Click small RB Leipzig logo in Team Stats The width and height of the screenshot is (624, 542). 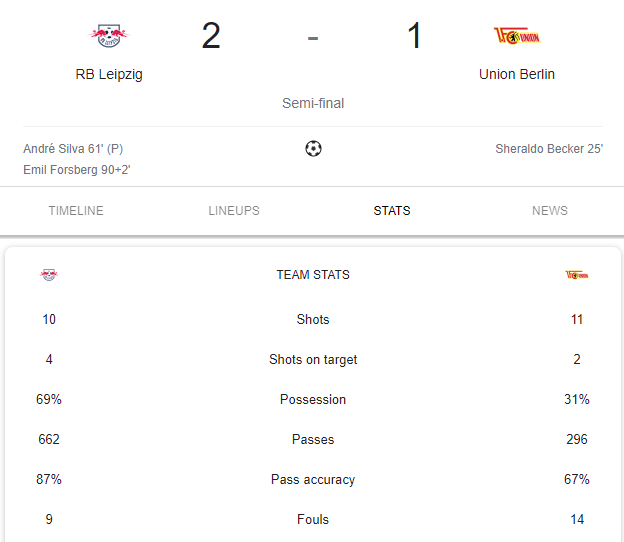coord(49,275)
